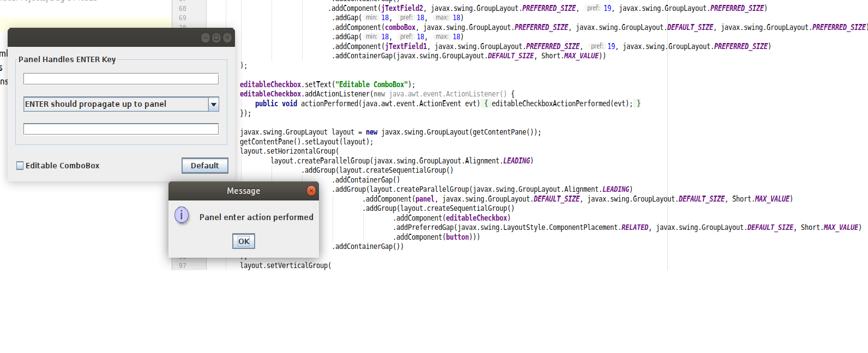868x353 pixels.
Task: Select the 'ENTER should propagate up to panel' combo box
Action: coord(116,104)
